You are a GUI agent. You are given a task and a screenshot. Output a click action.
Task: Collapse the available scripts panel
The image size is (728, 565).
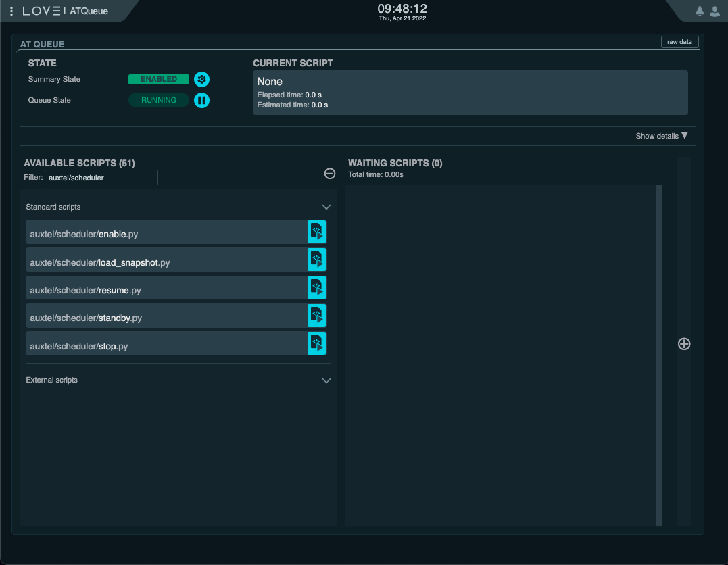coord(330,174)
